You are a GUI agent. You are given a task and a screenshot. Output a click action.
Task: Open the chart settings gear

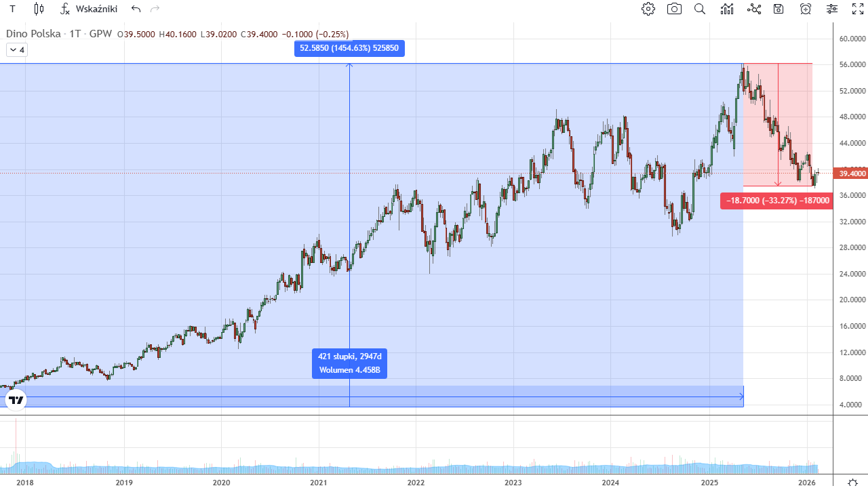tap(648, 9)
